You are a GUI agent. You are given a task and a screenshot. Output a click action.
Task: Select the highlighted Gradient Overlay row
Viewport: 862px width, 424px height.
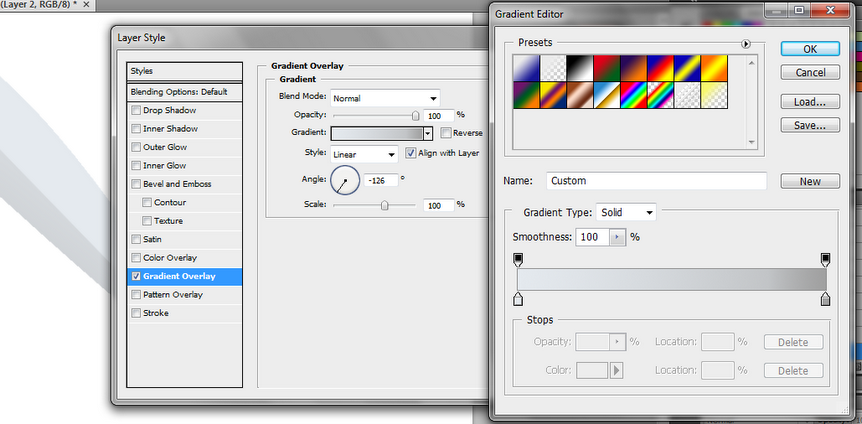pos(184,277)
